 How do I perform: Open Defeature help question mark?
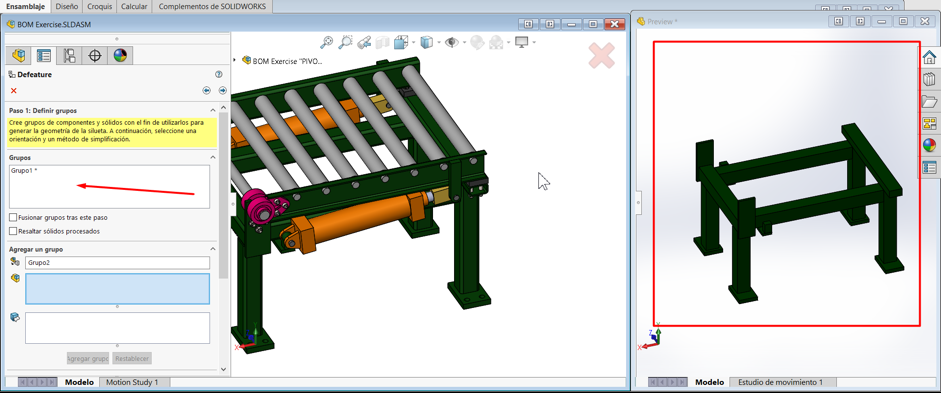(218, 74)
